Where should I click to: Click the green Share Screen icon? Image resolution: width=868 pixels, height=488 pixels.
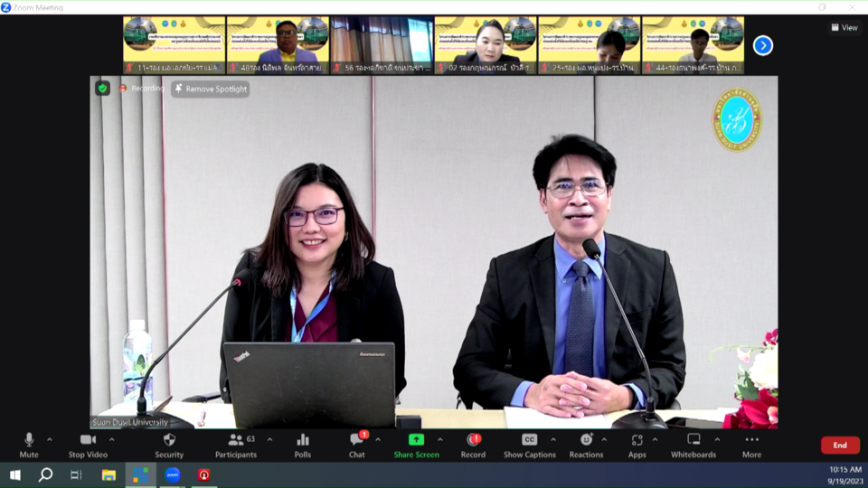(416, 439)
